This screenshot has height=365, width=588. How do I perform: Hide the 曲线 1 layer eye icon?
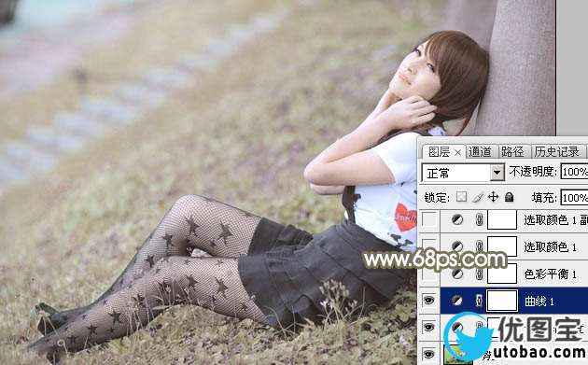tap(429, 300)
